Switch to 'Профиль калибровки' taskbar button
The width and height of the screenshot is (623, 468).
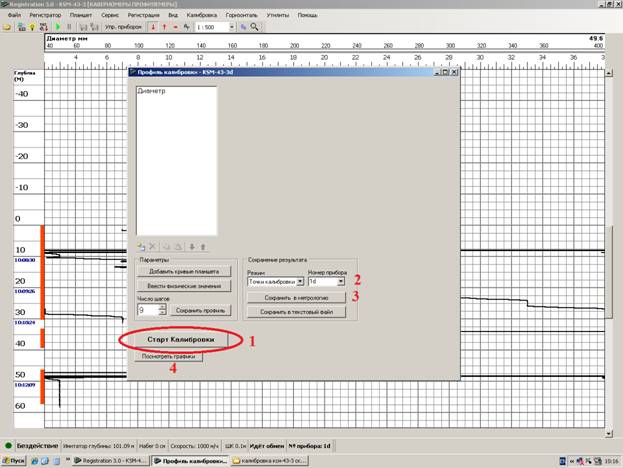[190, 461]
